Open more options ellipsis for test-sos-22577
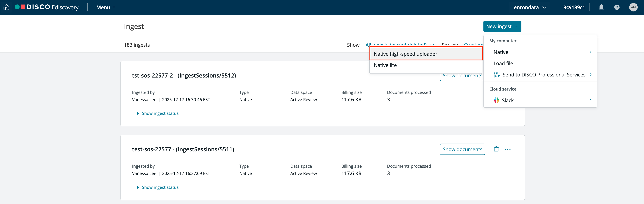The width and height of the screenshot is (644, 204). click(x=508, y=149)
